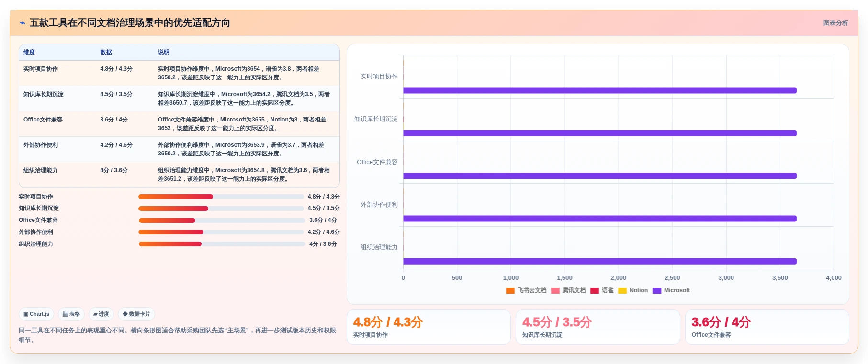Screen dimensions: 868x364
Task: Click description of 实时项目协作 row
Action: pos(239,73)
